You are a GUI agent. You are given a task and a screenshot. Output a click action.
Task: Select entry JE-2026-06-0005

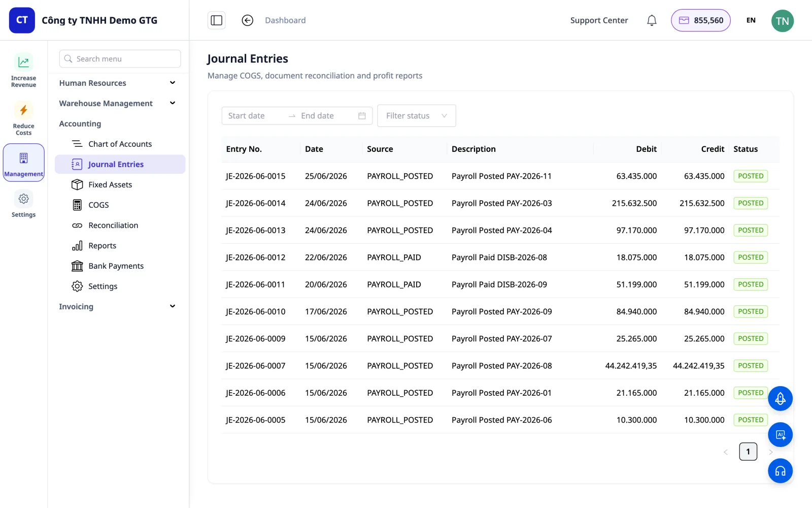(256, 420)
